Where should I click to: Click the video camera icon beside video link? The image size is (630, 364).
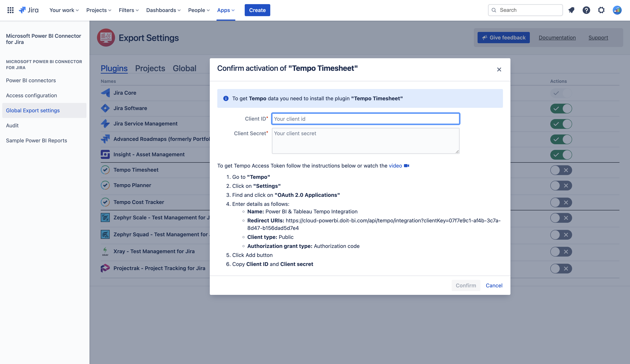point(407,166)
